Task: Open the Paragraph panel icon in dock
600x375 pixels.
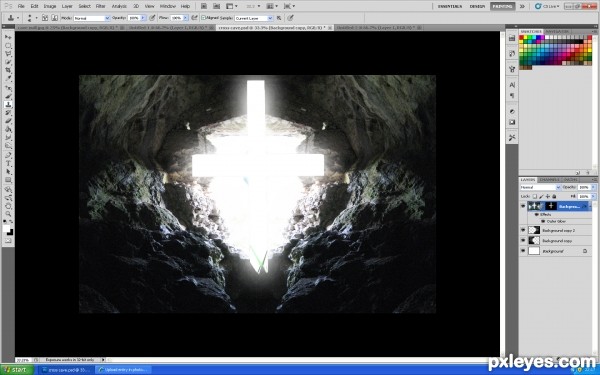Action: click(512, 96)
